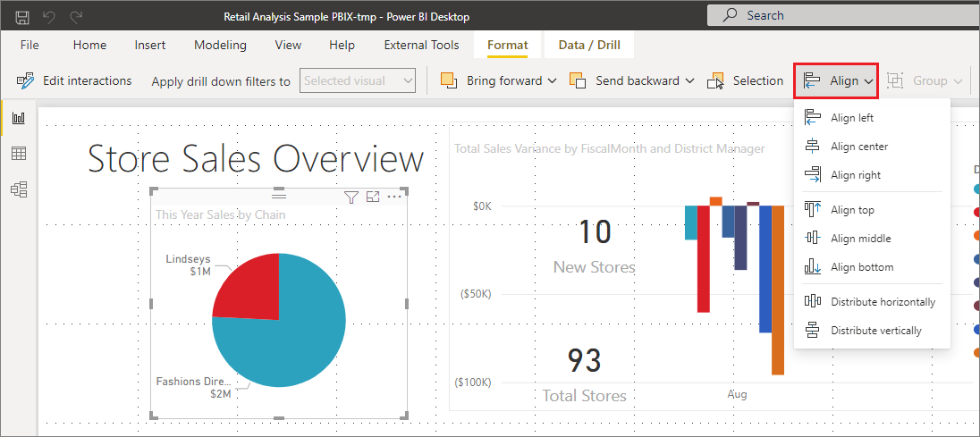
Task: Activate Focus mode icon on pie visual
Action: point(373,197)
